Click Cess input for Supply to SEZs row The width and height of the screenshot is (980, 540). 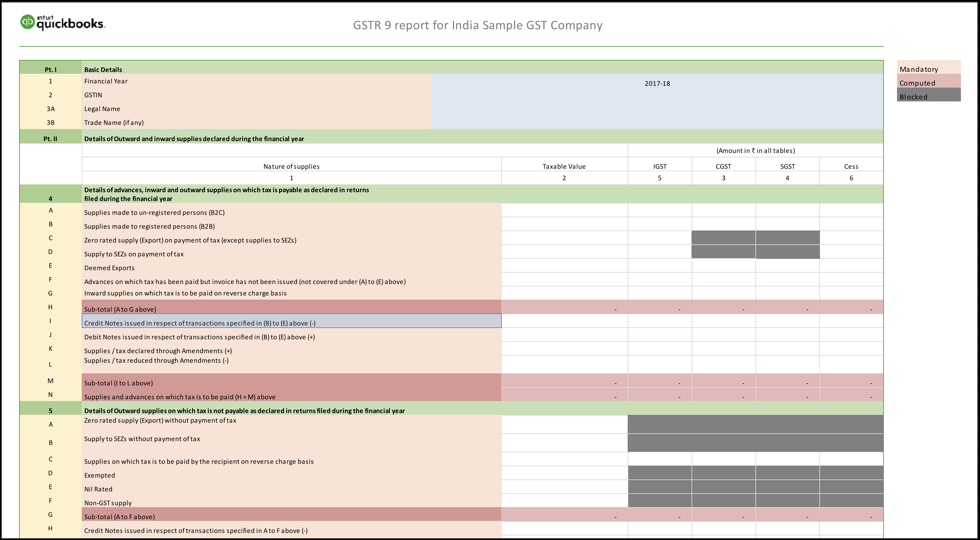pos(852,252)
